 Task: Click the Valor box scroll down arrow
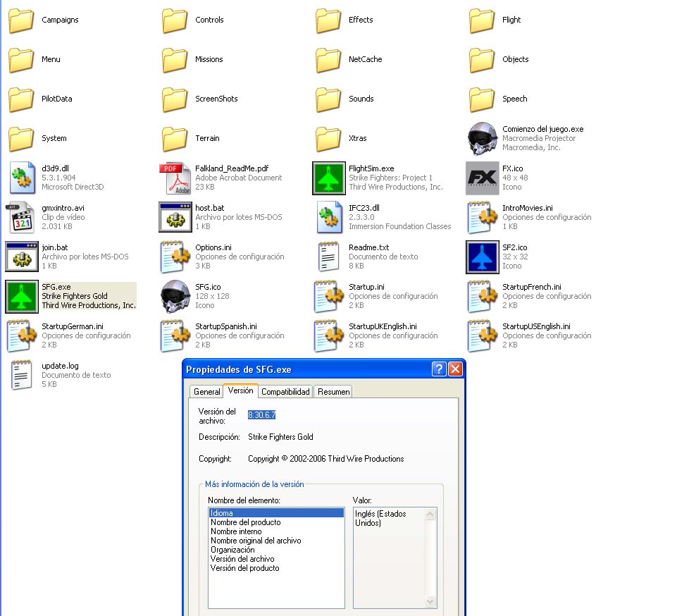point(430,601)
